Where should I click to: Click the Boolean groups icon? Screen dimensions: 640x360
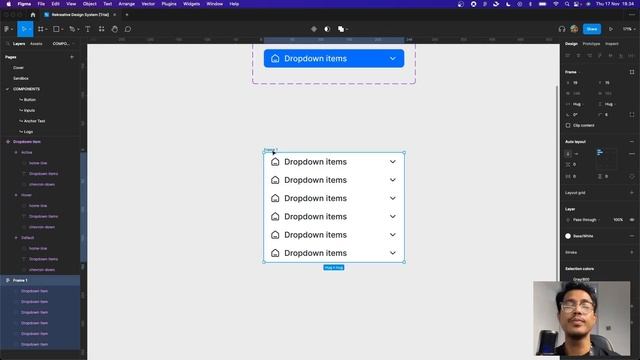(x=341, y=29)
